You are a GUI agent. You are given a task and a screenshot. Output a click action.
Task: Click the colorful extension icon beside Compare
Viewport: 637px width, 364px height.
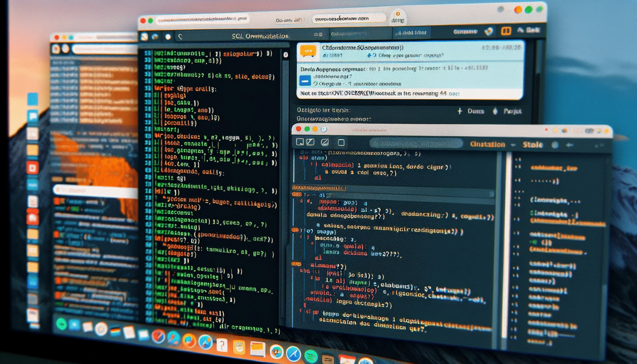point(489,31)
